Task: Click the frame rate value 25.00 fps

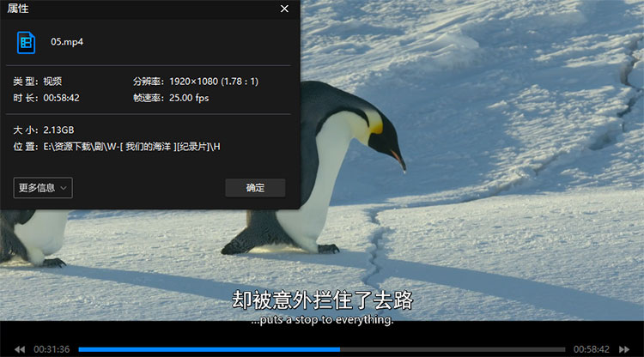Action: pos(190,98)
